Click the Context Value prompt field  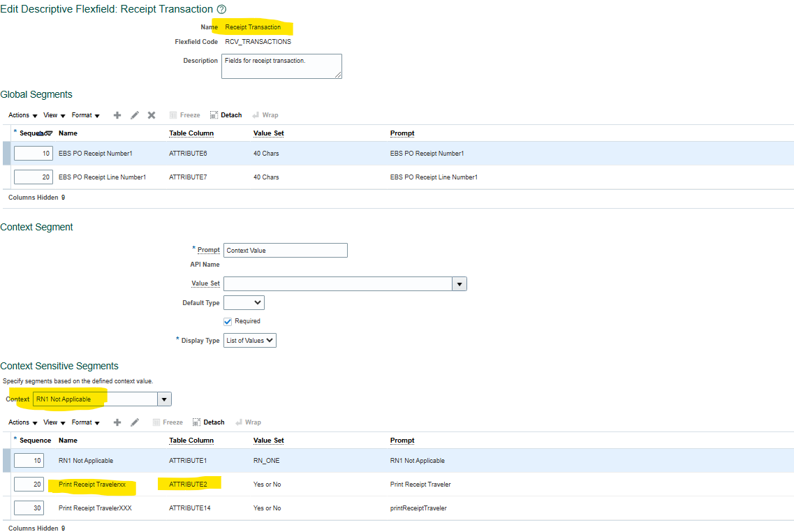coord(286,251)
